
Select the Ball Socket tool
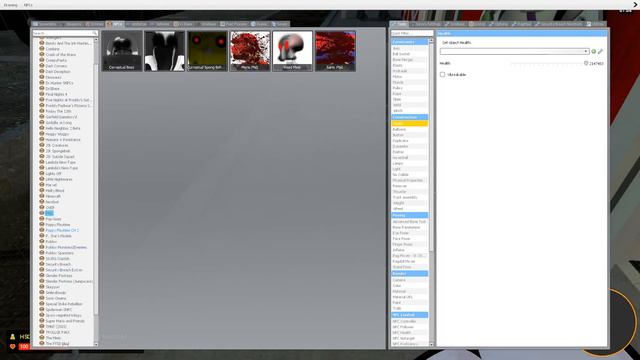409,54
